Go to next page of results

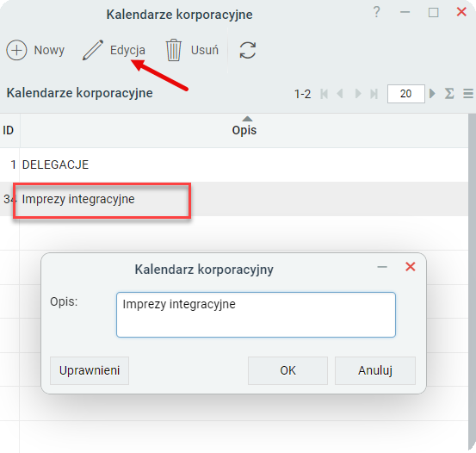coord(358,94)
